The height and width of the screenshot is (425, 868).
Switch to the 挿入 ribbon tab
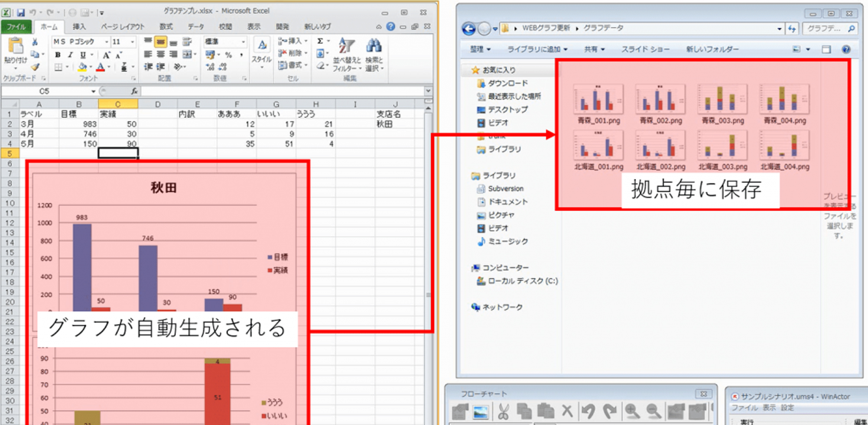pyautogui.click(x=79, y=27)
